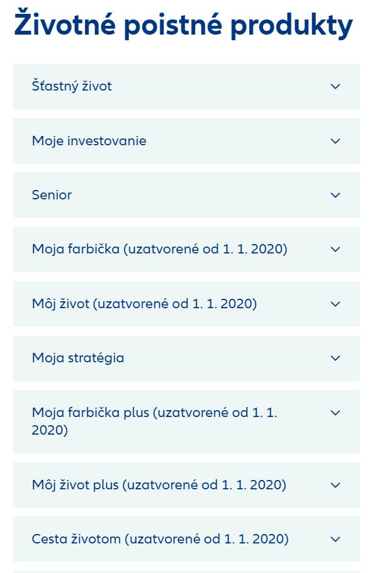Open the Moje investovanie accordion label
The image size is (392, 573).
pyautogui.click(x=89, y=141)
